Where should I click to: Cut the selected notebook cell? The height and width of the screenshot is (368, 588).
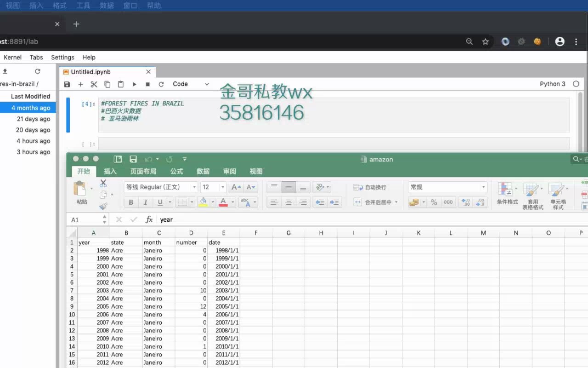[x=93, y=84]
